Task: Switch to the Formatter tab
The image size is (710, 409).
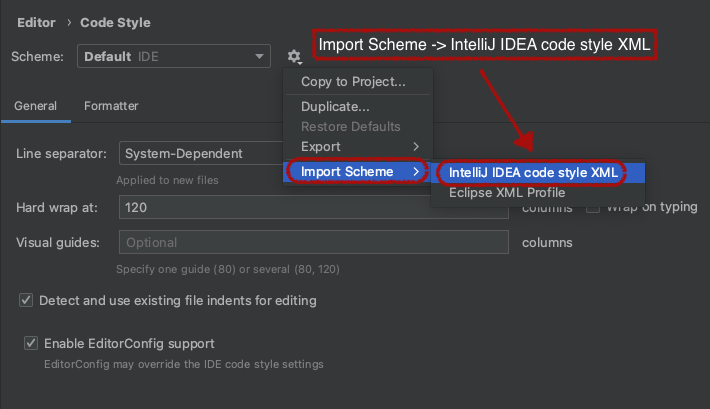Action: pyautogui.click(x=111, y=105)
